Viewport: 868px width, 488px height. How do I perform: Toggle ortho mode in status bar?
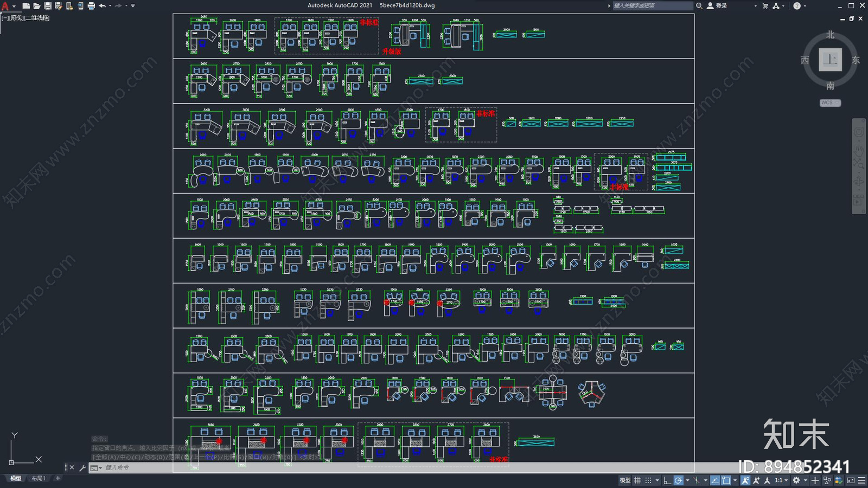[667, 480]
